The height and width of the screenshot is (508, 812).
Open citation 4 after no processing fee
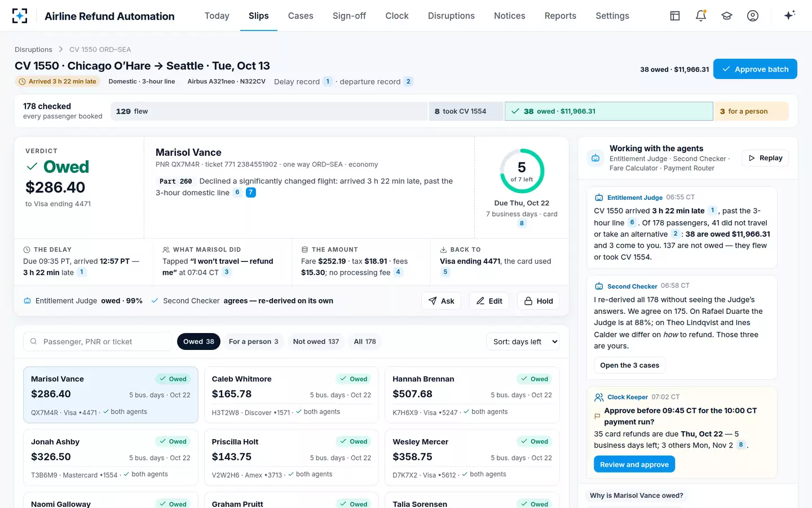[x=398, y=272]
